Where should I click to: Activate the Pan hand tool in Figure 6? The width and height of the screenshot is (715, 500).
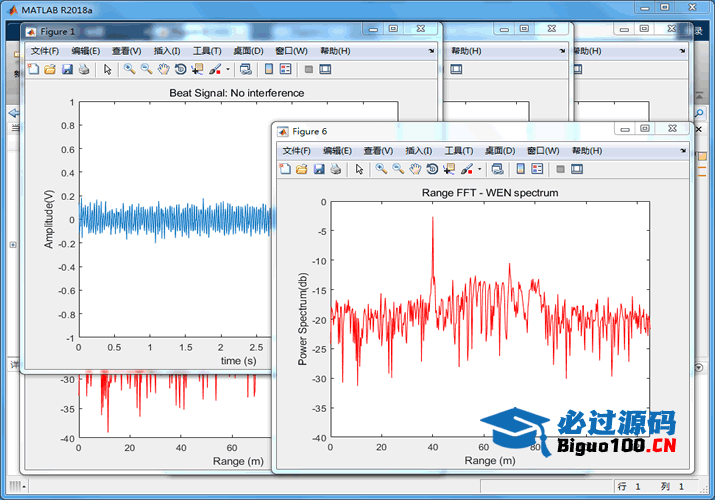[415, 169]
